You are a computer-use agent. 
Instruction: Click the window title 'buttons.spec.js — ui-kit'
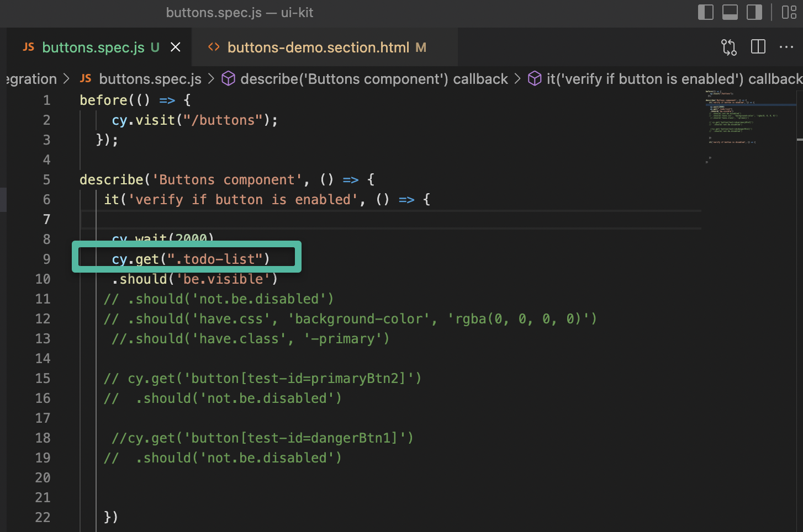click(x=240, y=12)
